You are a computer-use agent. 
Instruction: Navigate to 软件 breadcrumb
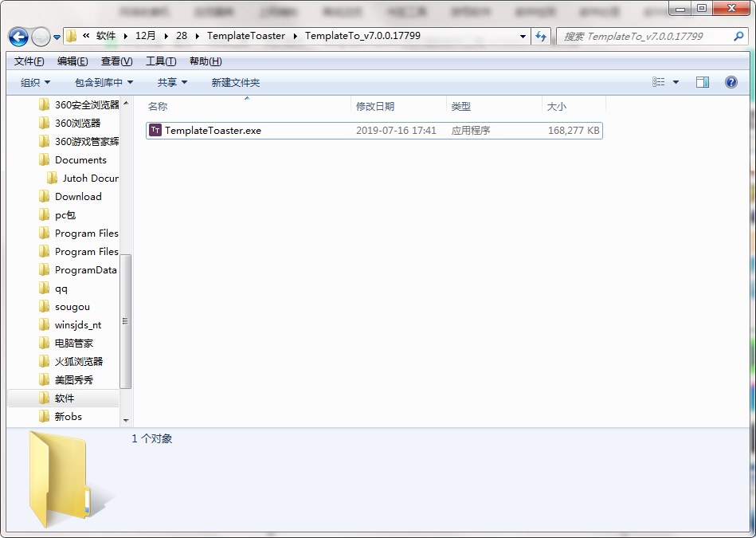click(x=106, y=36)
